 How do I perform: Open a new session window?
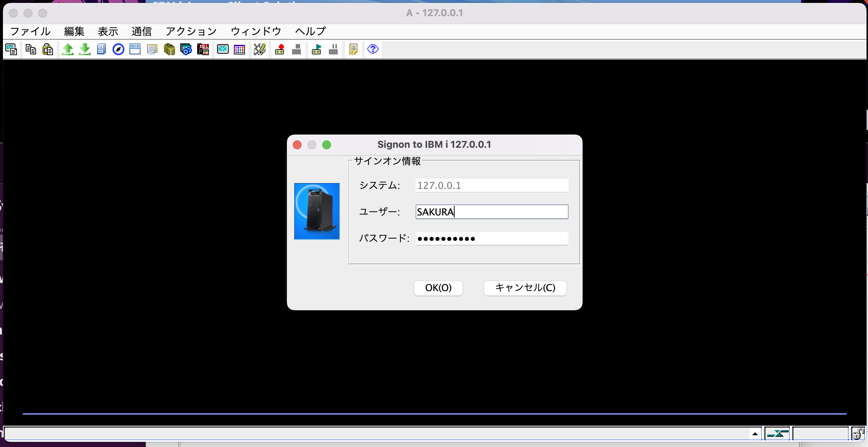point(135,49)
